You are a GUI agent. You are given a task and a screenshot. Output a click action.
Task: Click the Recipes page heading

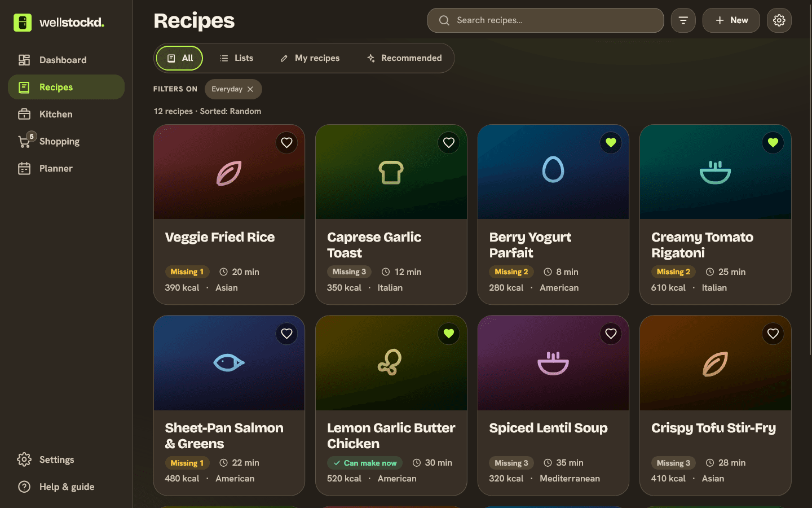pos(194,21)
